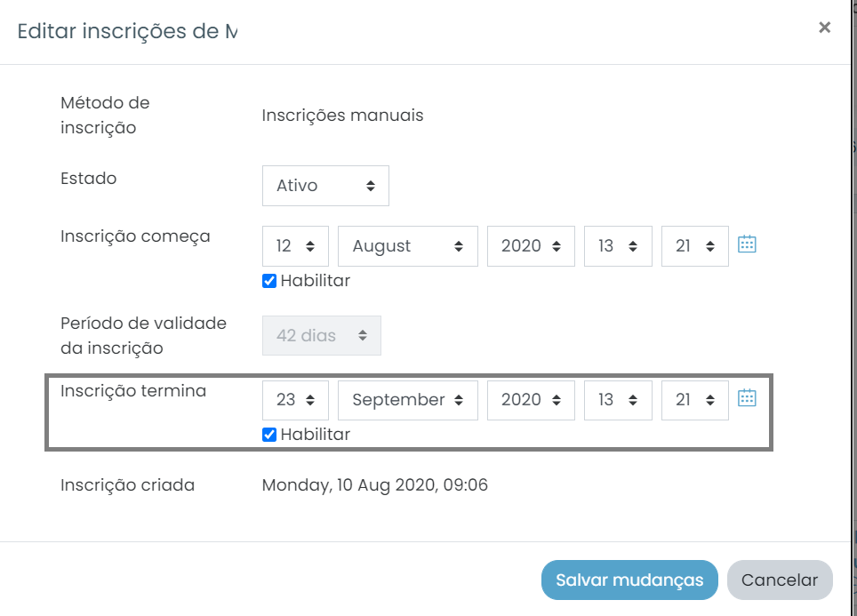
Task: Open calendar picker for Inscrição começa
Action: [747, 244]
